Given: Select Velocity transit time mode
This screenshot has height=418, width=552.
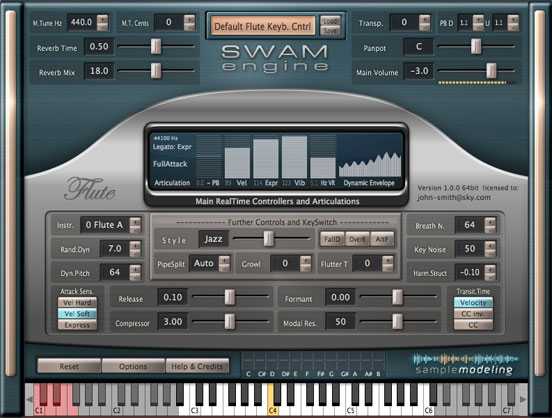Looking at the screenshot, I should pos(473,302).
